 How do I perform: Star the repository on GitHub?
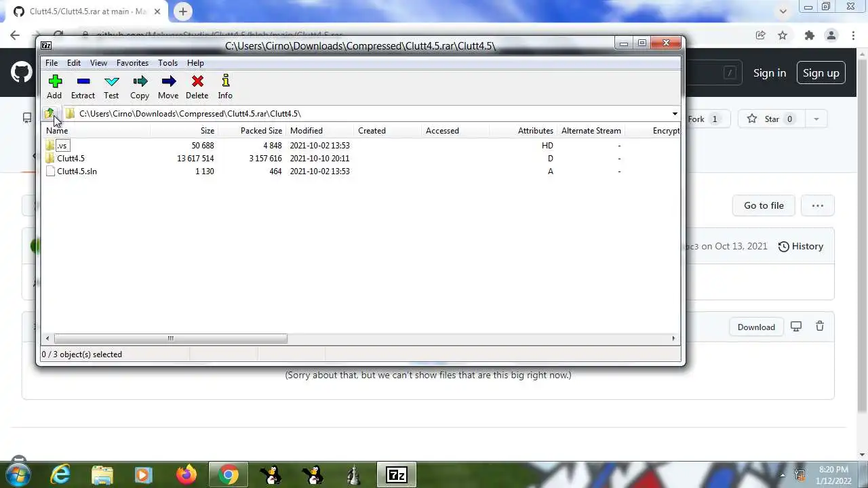coord(771,119)
